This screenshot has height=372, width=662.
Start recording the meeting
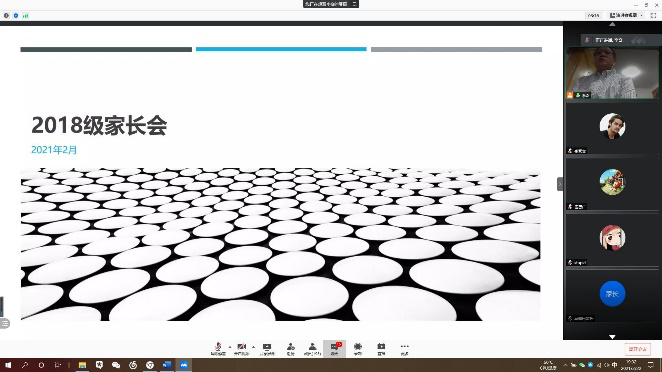pyautogui.click(x=381, y=349)
